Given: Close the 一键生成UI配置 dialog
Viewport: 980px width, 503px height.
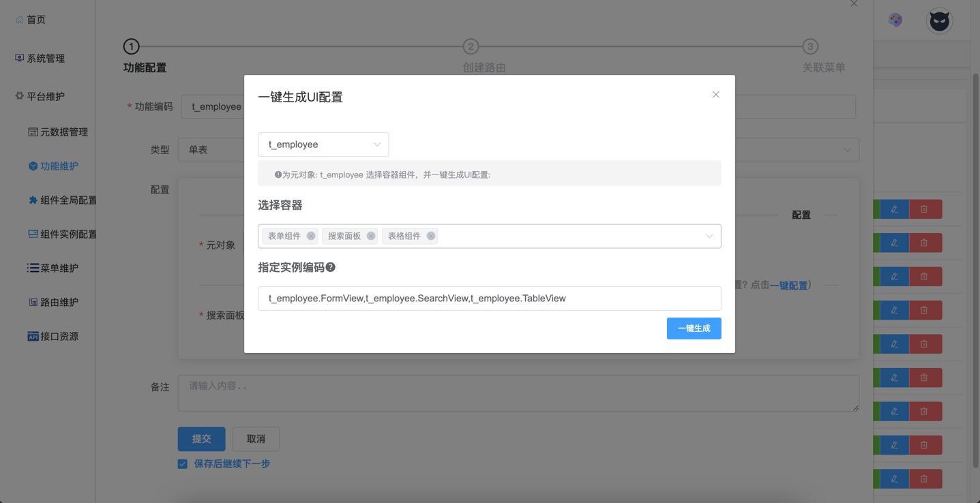Looking at the screenshot, I should pyautogui.click(x=715, y=95).
